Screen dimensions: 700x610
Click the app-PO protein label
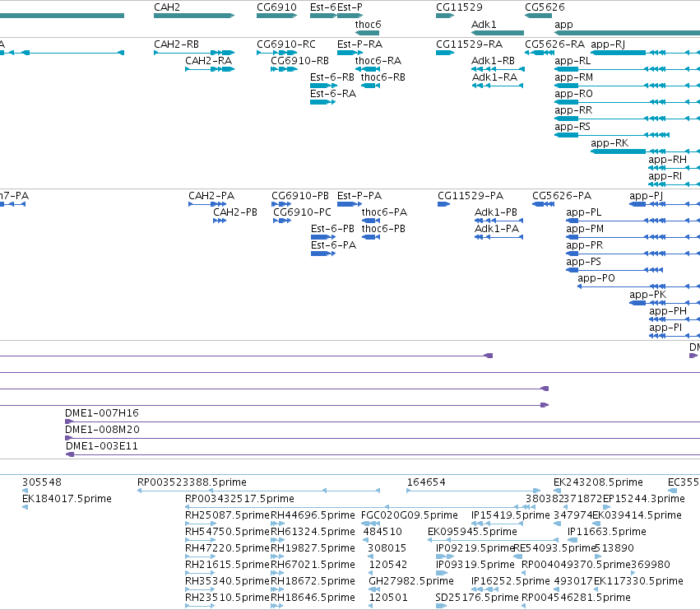coord(596,278)
